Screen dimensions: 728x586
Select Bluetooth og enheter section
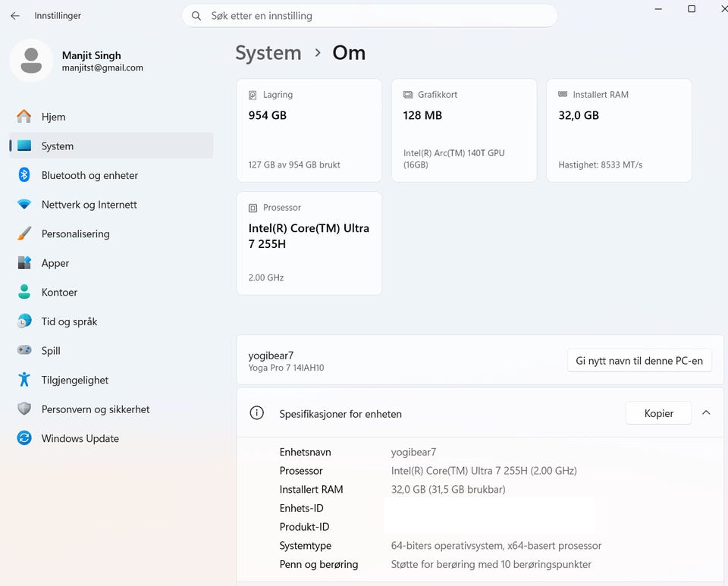111,175
